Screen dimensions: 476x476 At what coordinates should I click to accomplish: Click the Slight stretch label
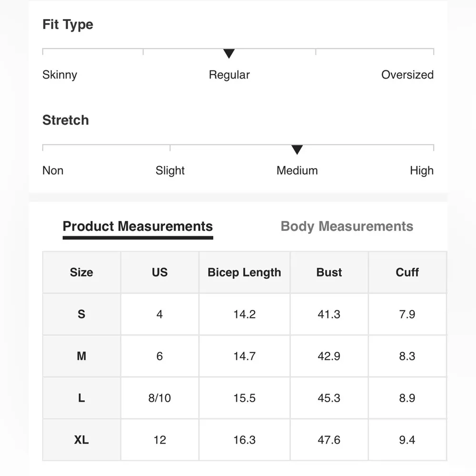170,170
